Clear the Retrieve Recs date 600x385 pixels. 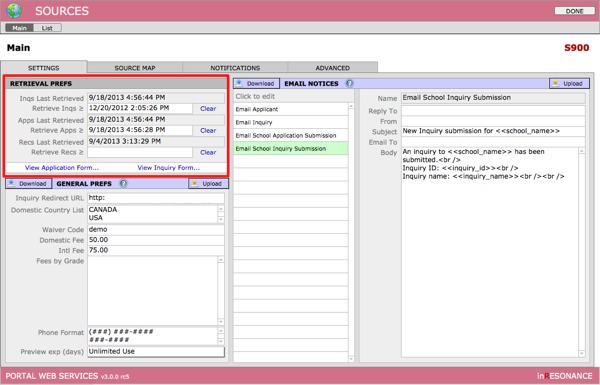coord(208,152)
